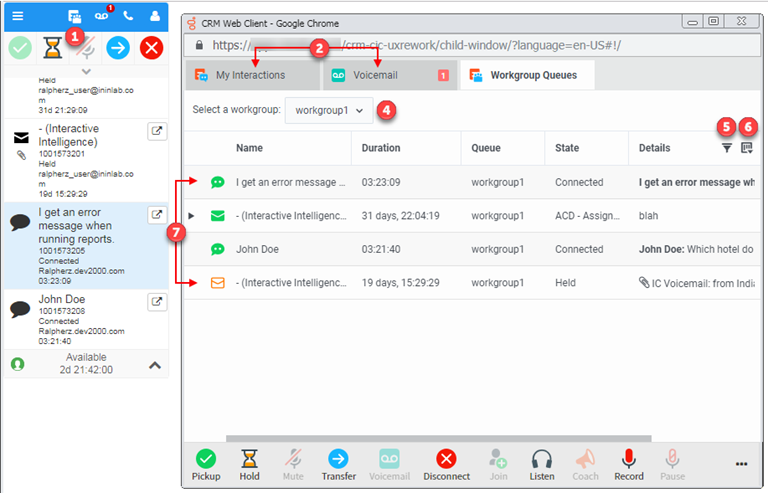
Task: Click the Hold hourglass icon in bottom toolbar
Action: pos(250,460)
